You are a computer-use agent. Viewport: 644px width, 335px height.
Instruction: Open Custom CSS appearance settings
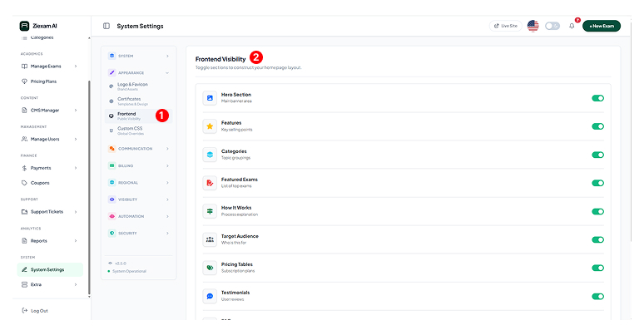(x=130, y=131)
